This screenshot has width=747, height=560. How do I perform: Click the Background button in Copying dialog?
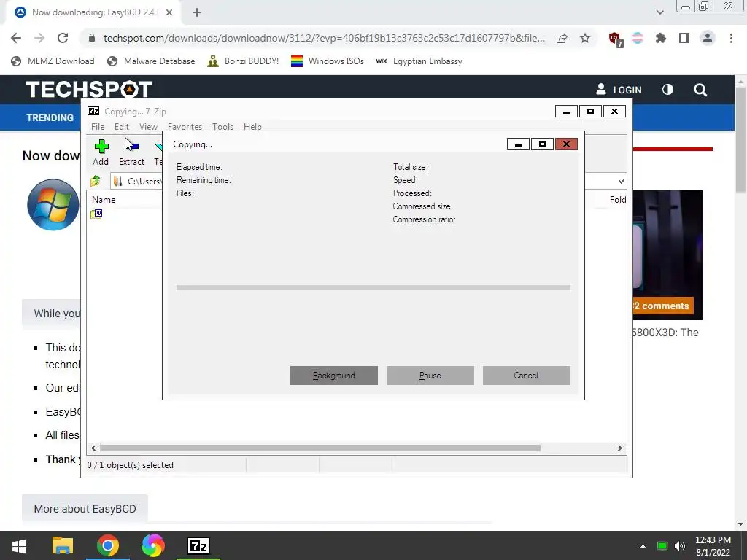tap(334, 376)
